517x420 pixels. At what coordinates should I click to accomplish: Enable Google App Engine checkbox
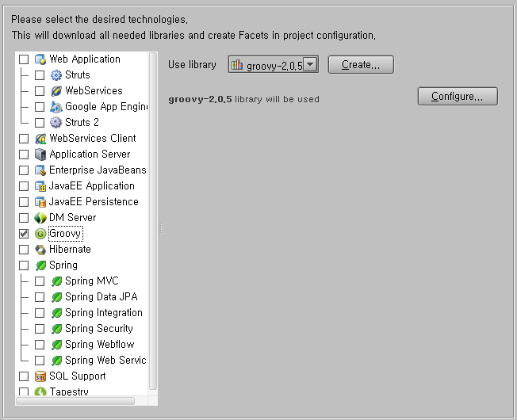coord(40,107)
